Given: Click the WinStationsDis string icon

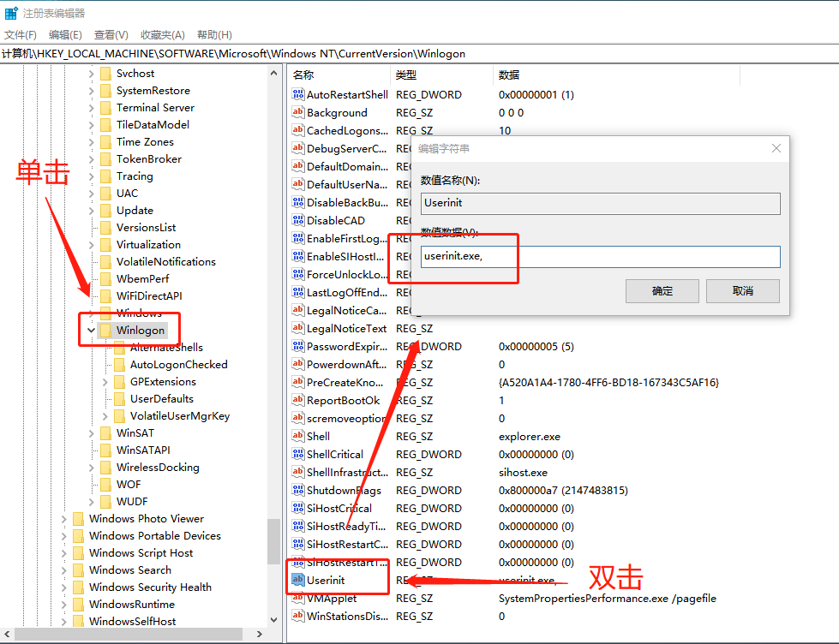Looking at the screenshot, I should pos(298,617).
